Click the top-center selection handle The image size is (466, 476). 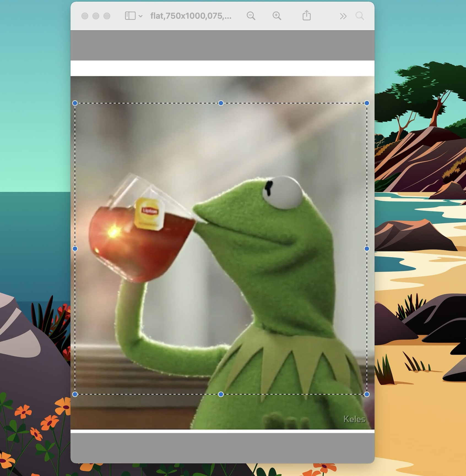221,103
